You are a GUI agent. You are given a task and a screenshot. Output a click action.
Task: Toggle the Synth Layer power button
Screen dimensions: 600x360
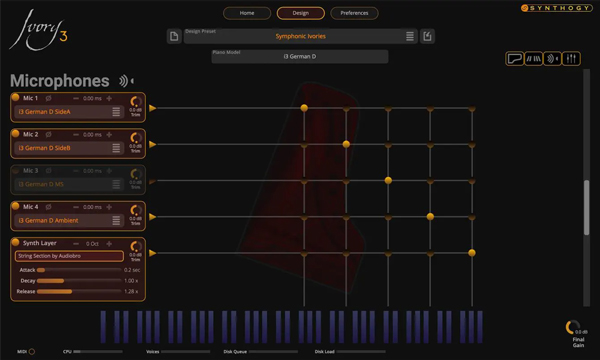pos(15,242)
